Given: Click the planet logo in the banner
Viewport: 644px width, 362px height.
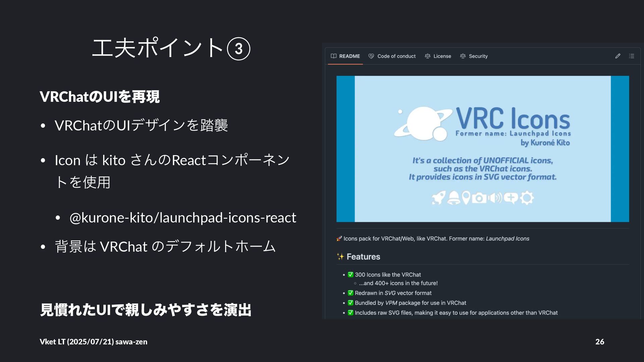Looking at the screenshot, I should click(x=423, y=124).
